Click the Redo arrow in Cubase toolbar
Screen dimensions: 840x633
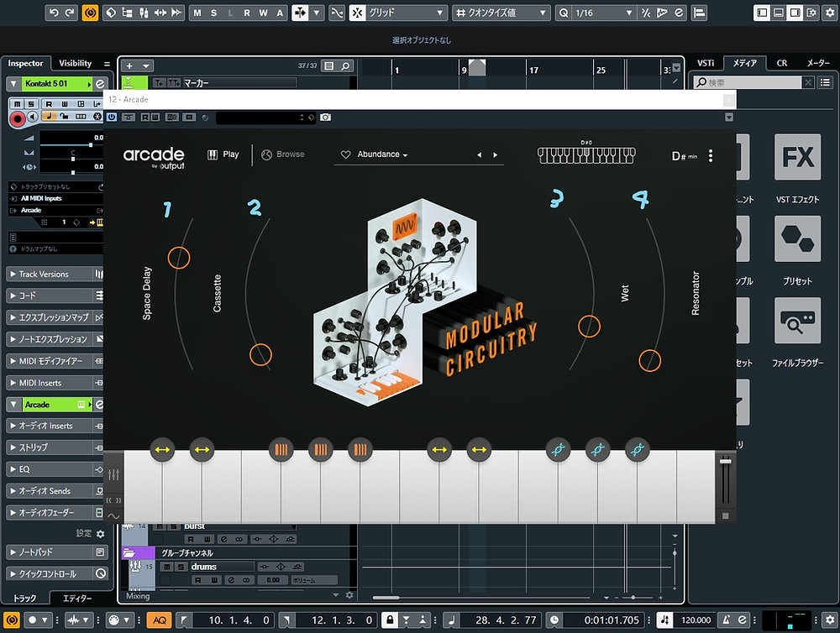pyautogui.click(x=71, y=13)
